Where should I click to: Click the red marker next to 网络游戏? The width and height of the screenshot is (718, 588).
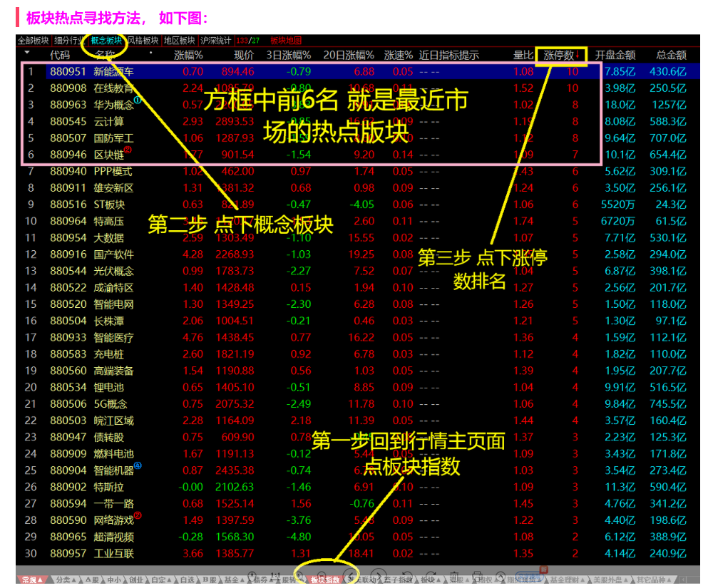[x=138, y=515]
